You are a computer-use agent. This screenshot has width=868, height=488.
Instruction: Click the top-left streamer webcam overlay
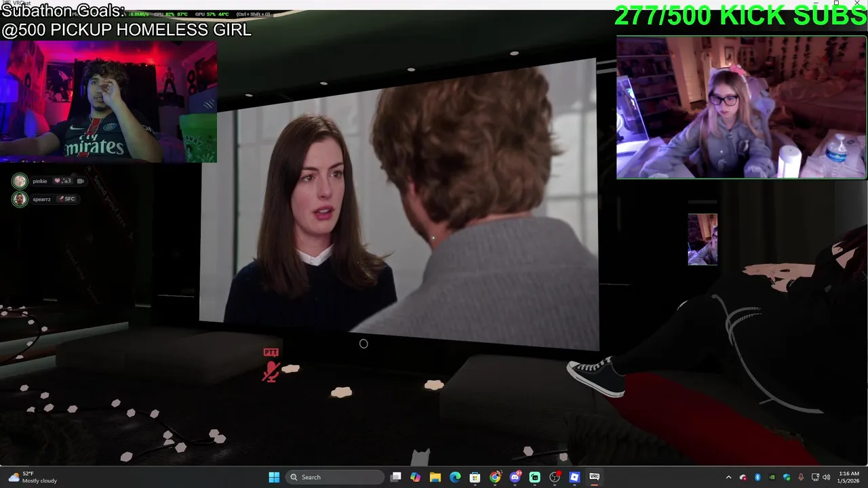[x=108, y=102]
